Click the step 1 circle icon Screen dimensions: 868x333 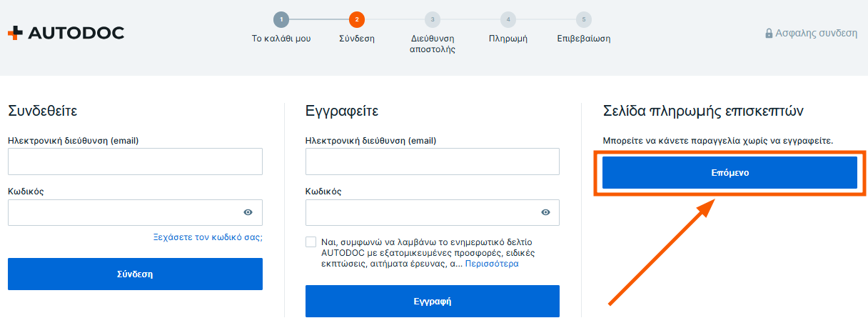click(x=281, y=19)
